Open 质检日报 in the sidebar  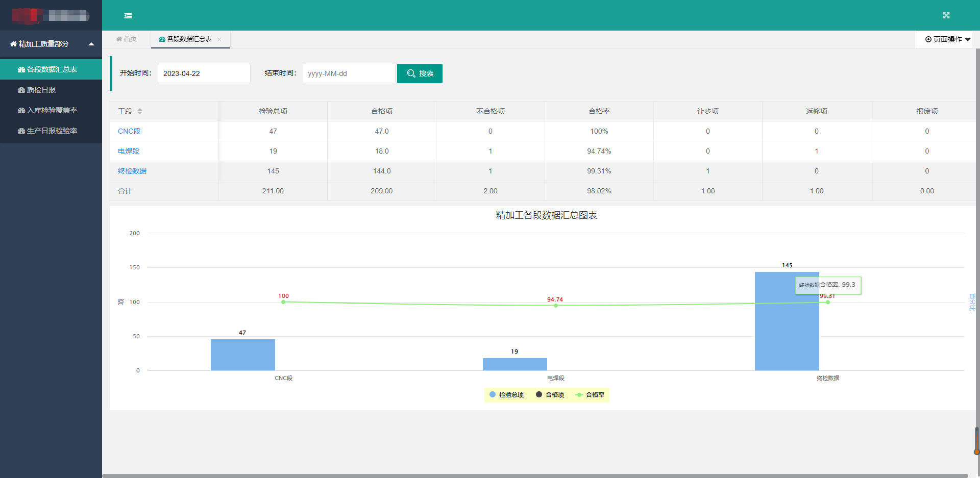point(51,90)
